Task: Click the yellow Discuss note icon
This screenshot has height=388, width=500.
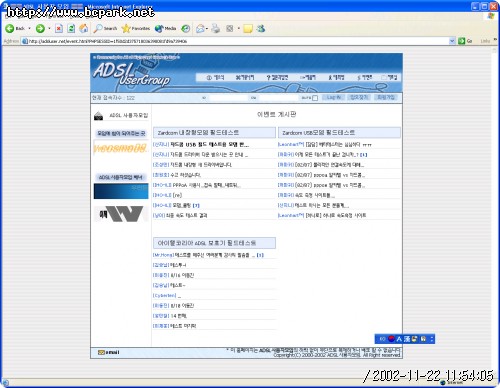Action: click(x=248, y=29)
